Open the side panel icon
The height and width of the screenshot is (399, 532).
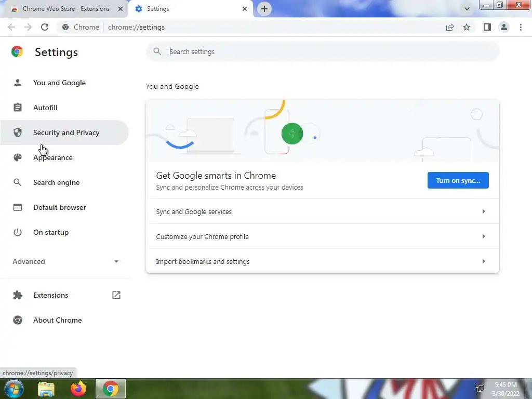pyautogui.click(x=487, y=27)
